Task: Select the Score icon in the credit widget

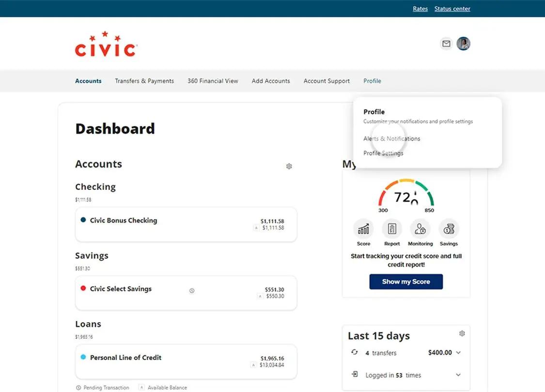Action: point(363,229)
